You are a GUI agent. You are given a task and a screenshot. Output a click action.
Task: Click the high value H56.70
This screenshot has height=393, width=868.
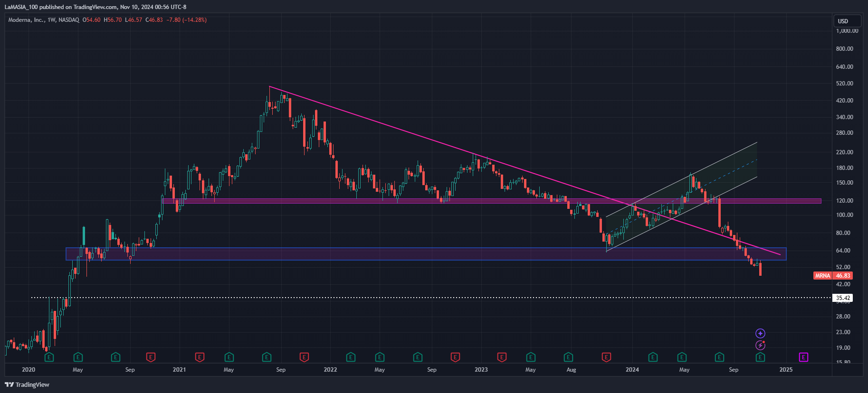click(113, 20)
